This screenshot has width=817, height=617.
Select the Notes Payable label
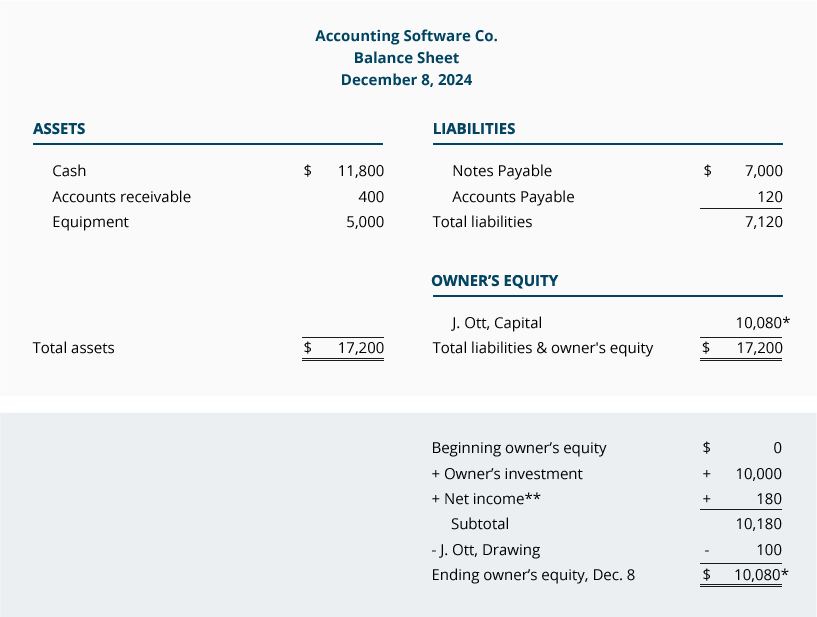[502, 171]
